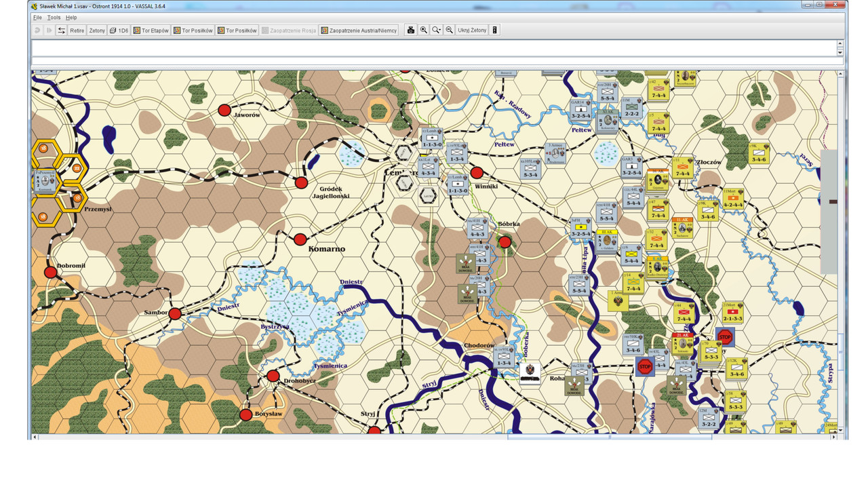This screenshot has height=491, width=868.
Task: Click the Gródek Jagielloński red town marker
Action: [301, 182]
